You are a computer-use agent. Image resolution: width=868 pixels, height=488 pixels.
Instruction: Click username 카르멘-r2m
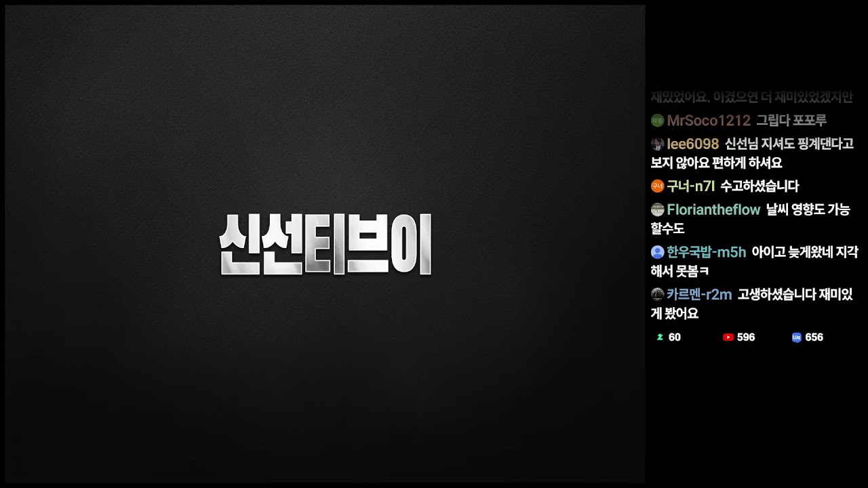699,294
